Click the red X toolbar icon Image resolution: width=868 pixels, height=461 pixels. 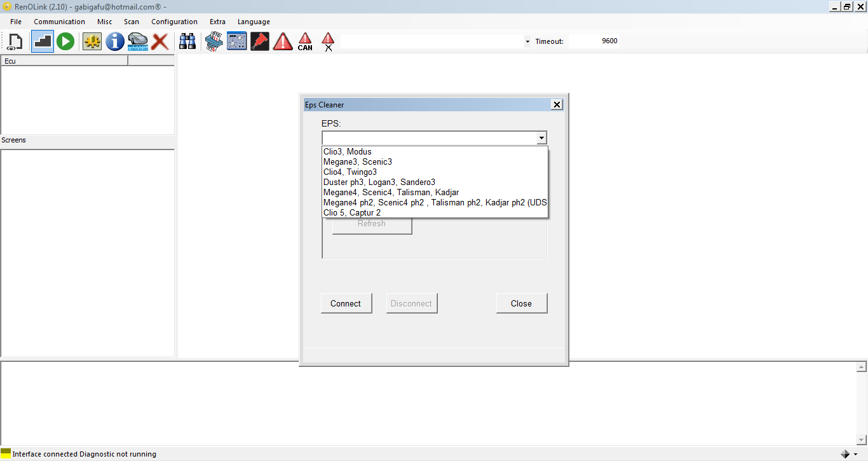coord(159,42)
